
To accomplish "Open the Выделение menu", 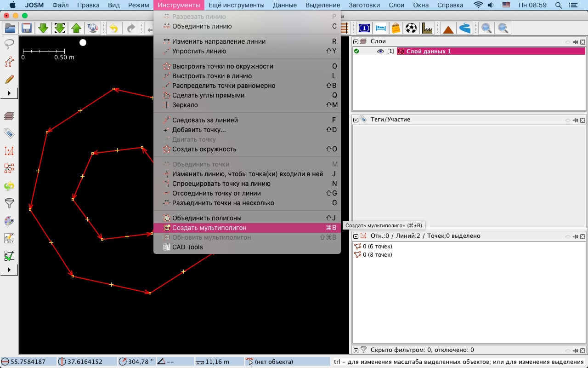I will click(324, 5).
